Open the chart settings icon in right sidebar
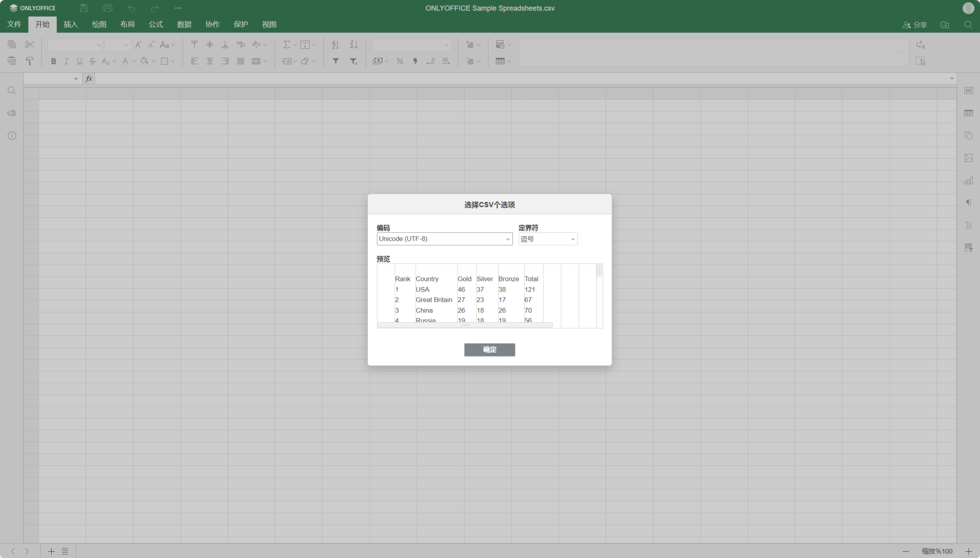This screenshot has height=558, width=980. [x=969, y=181]
